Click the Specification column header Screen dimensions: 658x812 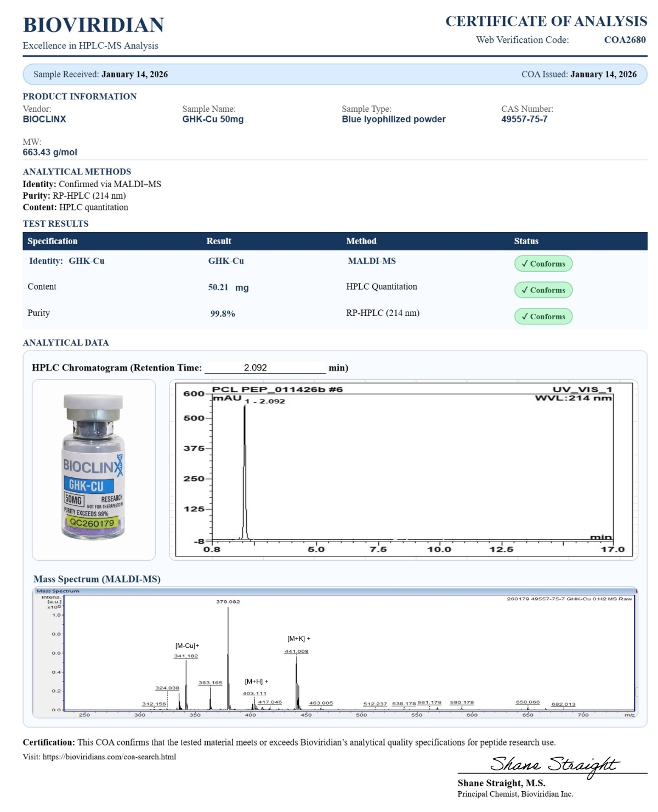pos(53,241)
